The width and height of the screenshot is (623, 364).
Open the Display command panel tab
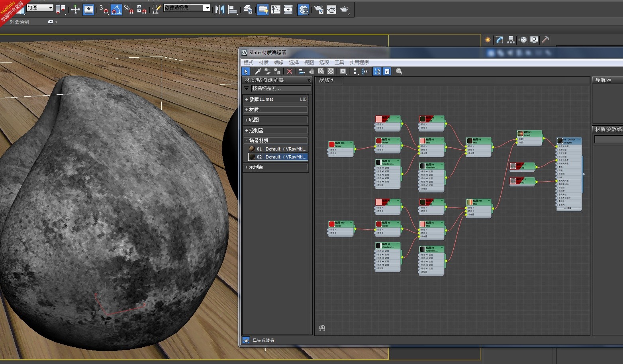(534, 40)
